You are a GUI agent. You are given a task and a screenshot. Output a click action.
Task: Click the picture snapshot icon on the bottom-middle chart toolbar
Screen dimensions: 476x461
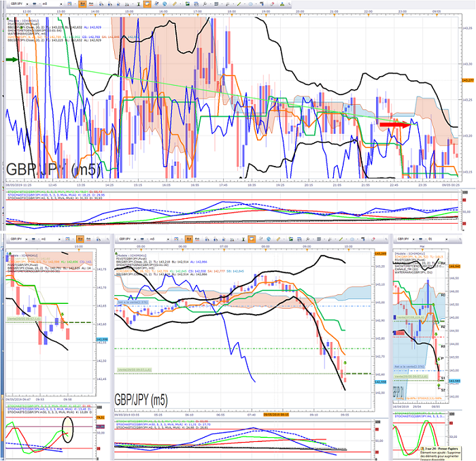[x=291, y=239]
